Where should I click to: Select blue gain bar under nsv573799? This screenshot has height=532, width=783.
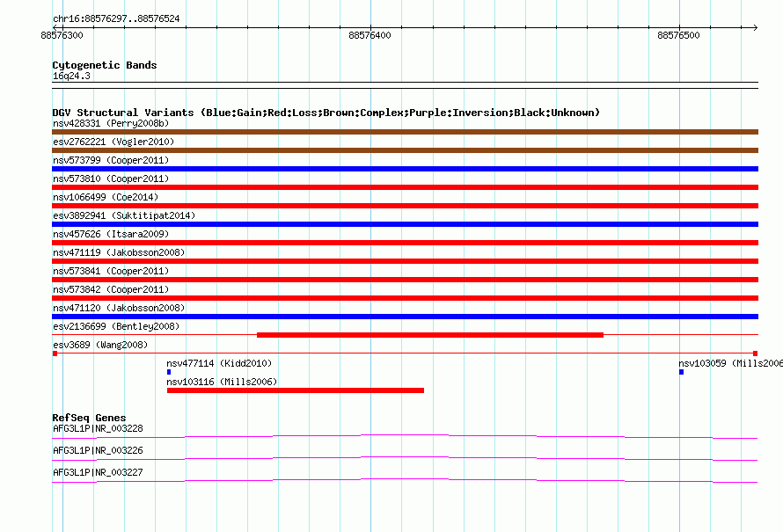pyautogui.click(x=405, y=169)
